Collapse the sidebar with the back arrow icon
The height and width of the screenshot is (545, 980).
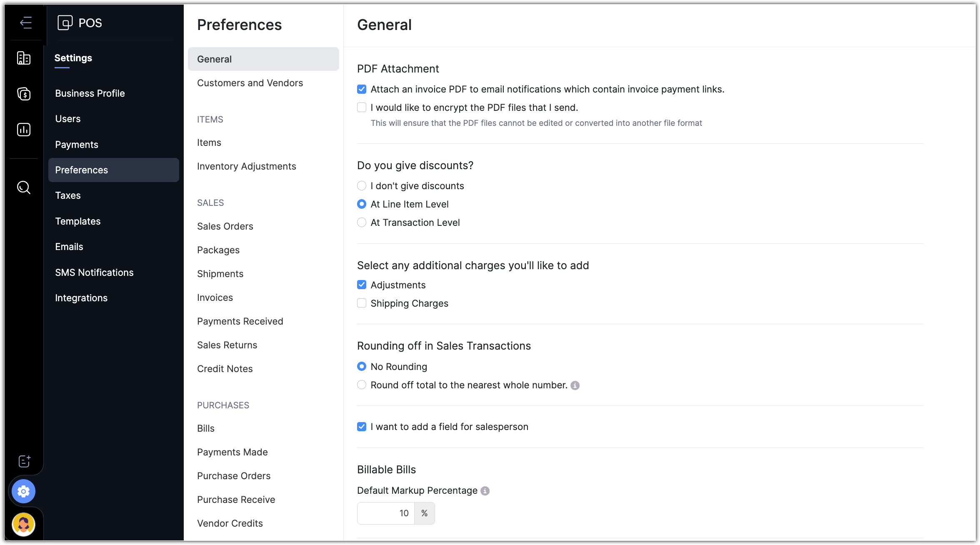26,22
